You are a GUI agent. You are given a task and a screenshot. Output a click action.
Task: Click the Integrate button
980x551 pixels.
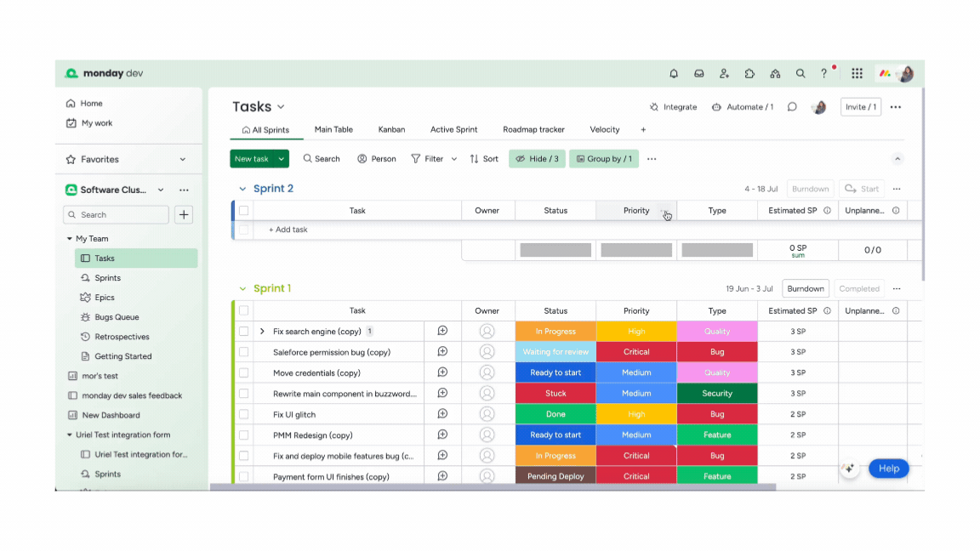pos(673,107)
